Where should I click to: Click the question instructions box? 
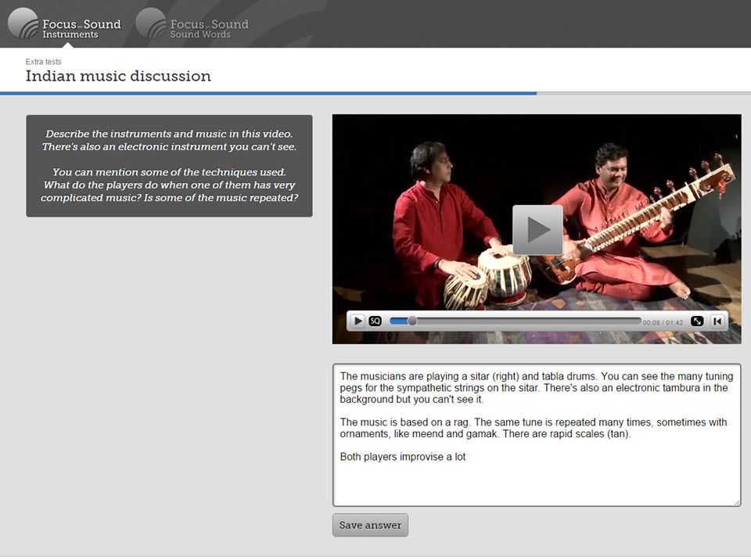click(169, 166)
